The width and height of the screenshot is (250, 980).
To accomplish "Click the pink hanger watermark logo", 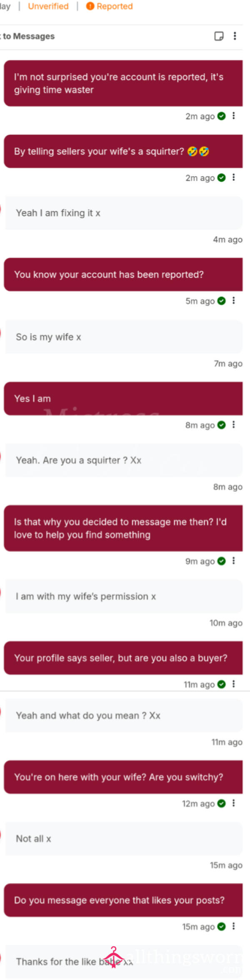I will pyautogui.click(x=113, y=958).
